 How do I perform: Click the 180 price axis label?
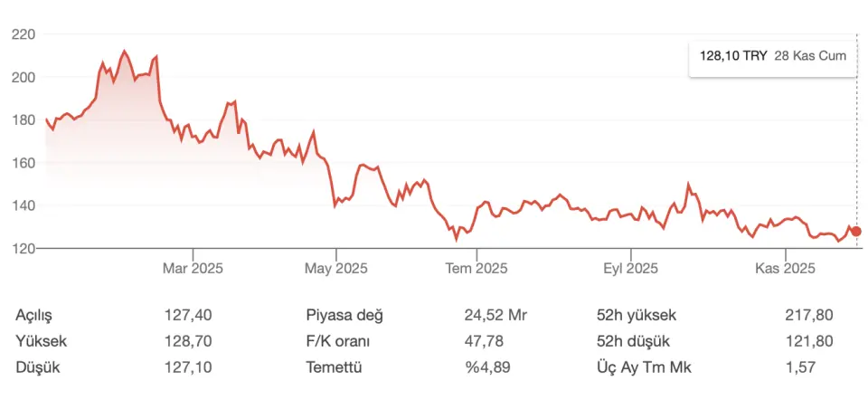coord(23,120)
